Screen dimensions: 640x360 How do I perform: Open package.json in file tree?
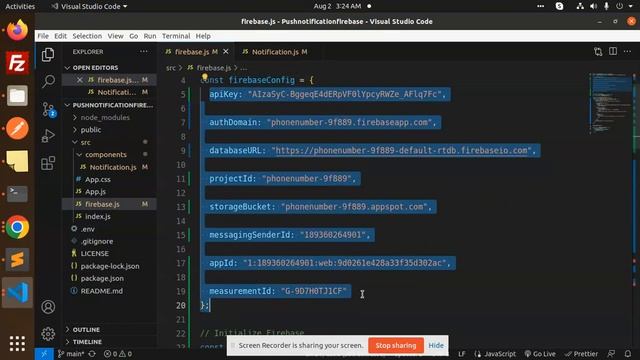pyautogui.click(x=102, y=278)
